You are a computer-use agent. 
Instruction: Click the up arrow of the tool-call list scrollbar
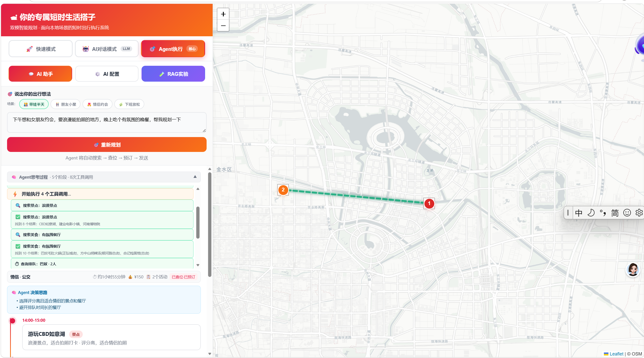pyautogui.click(x=198, y=189)
